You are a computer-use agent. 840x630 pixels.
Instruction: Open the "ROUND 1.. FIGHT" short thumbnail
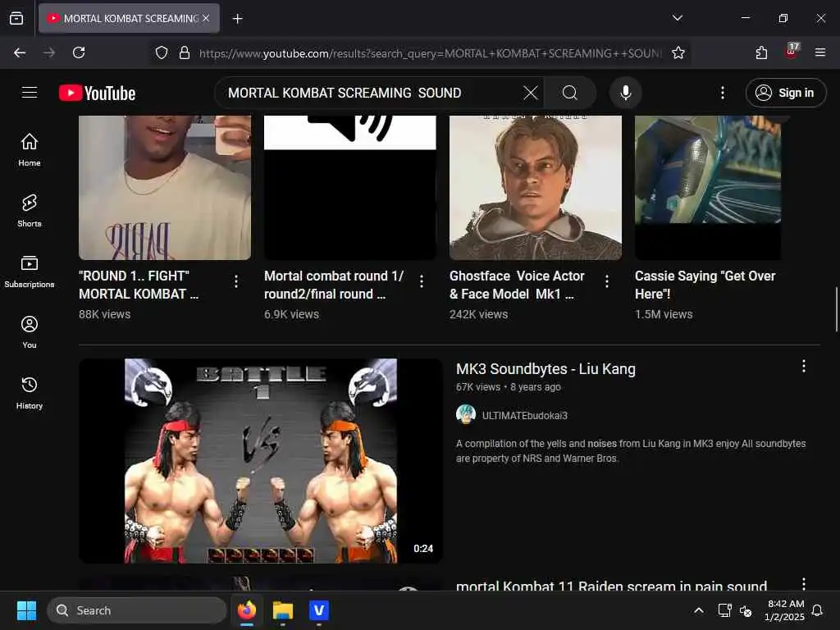164,188
